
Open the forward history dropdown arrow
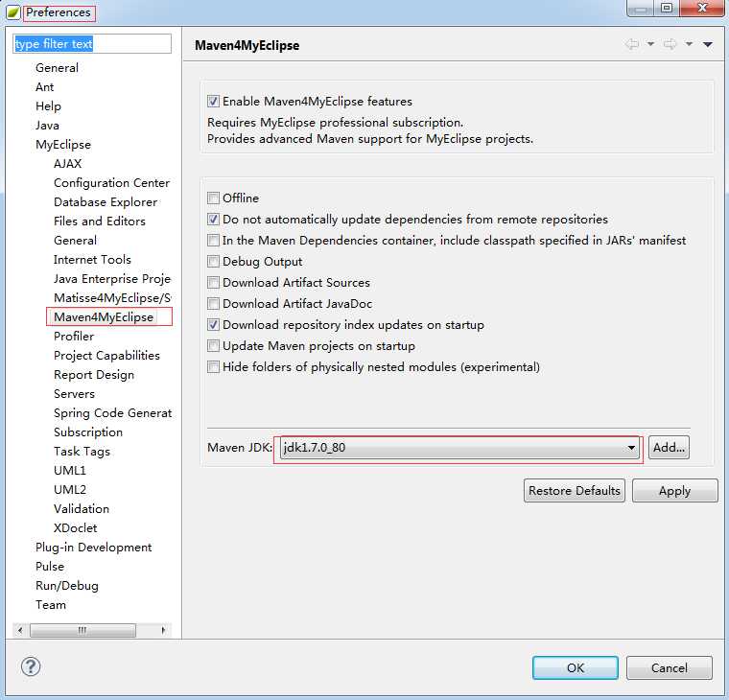(x=689, y=44)
